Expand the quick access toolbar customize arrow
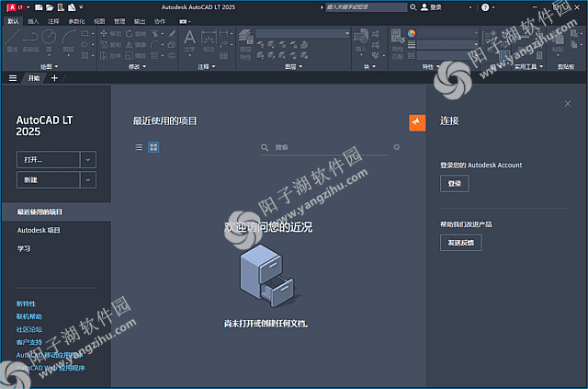Screen dimensions: 588x389 (82, 7)
